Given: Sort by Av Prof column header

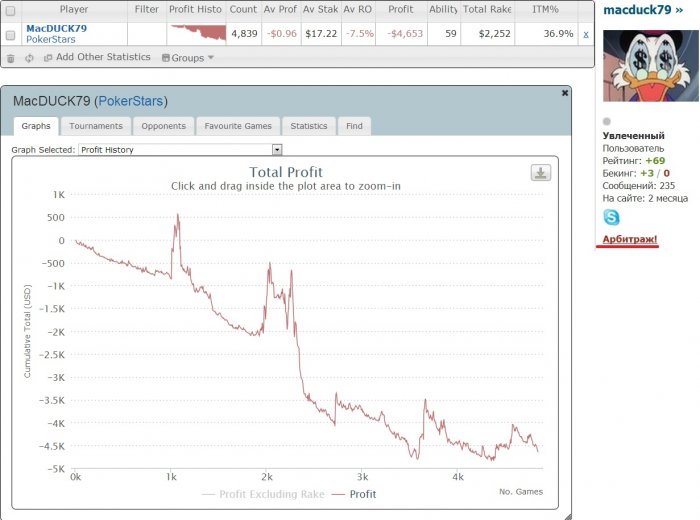Looking at the screenshot, I should [280, 9].
